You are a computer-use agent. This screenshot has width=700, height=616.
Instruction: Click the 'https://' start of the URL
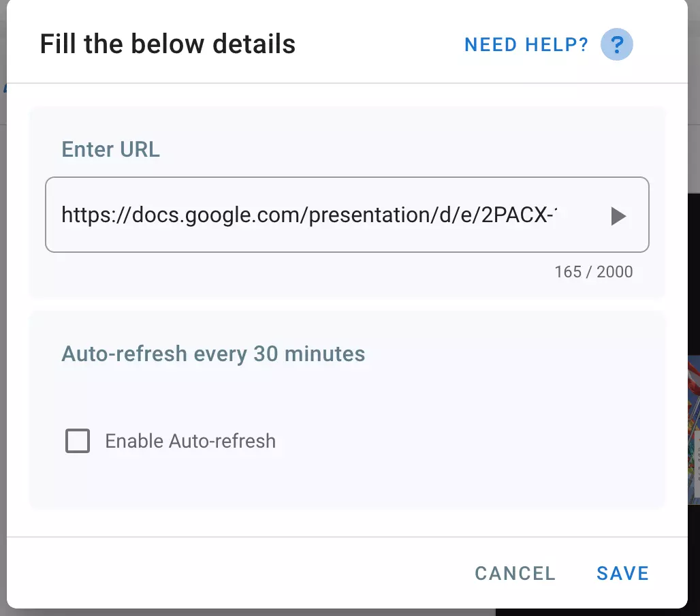click(87, 215)
